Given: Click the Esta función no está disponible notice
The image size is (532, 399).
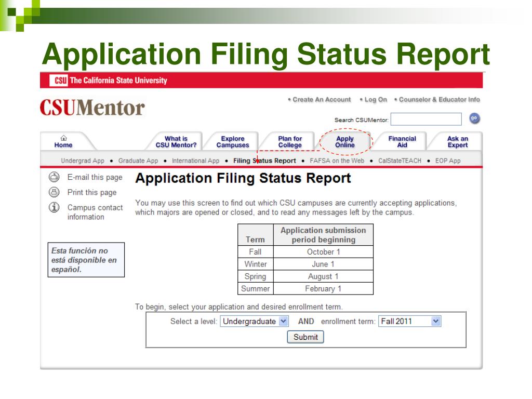Looking at the screenshot, I should pyautogui.click(x=86, y=260).
